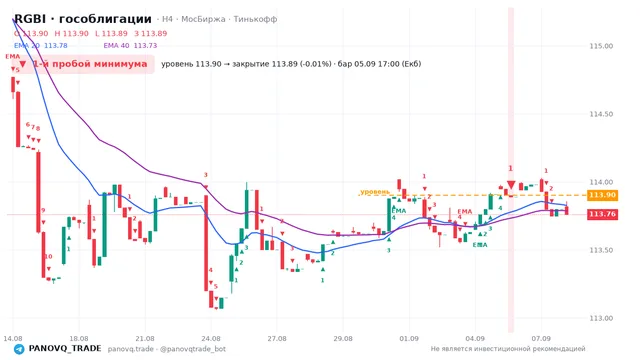Click the 114.00 price axis label

(x=601, y=182)
